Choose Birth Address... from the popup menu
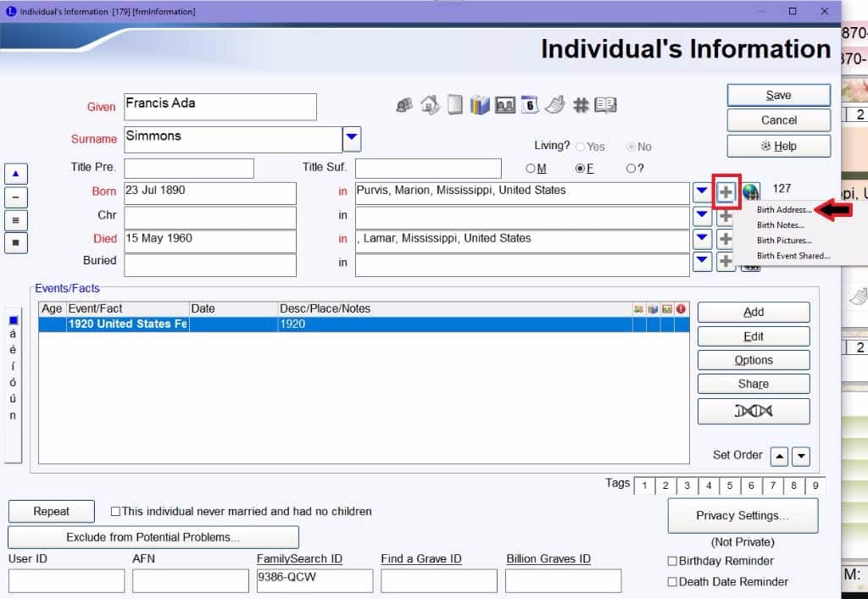Image resolution: width=868 pixels, height=599 pixels. (x=784, y=209)
